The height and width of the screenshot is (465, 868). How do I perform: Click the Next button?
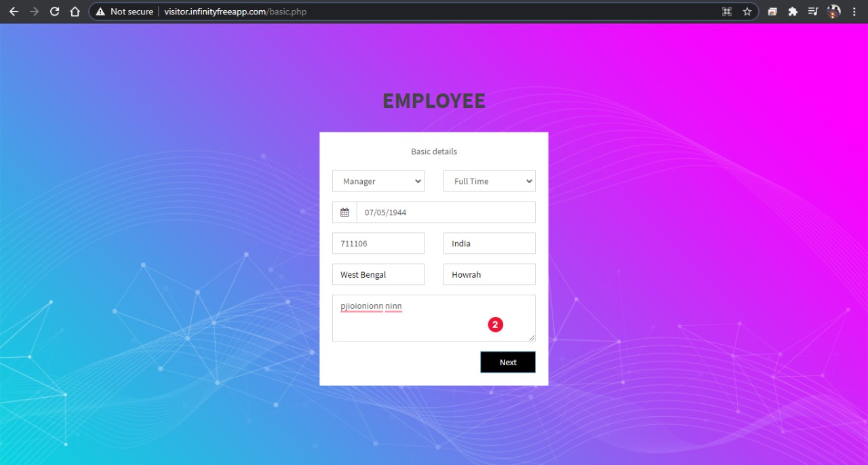[x=508, y=362]
